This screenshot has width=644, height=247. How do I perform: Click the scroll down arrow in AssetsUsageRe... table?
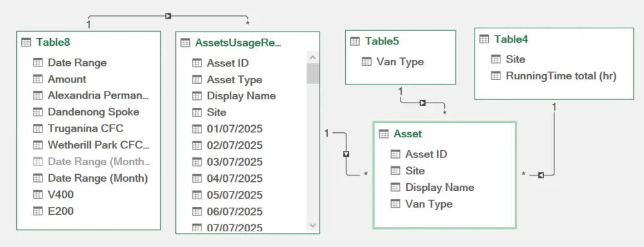coord(313,225)
